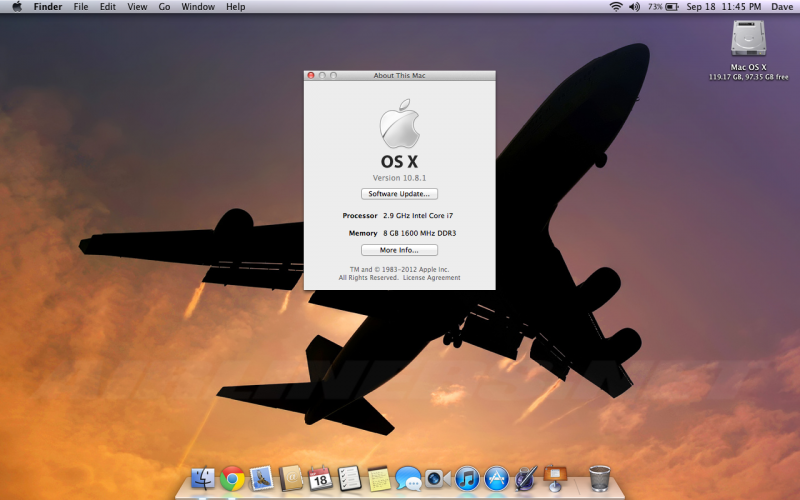Click the Apple logo in About This Mac
800x500 pixels.
click(399, 123)
